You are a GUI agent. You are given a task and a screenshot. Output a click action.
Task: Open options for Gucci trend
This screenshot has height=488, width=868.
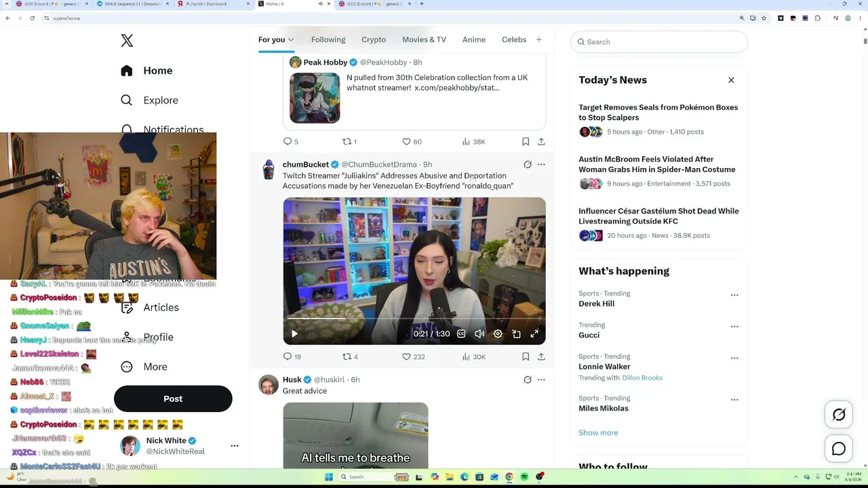click(x=734, y=326)
